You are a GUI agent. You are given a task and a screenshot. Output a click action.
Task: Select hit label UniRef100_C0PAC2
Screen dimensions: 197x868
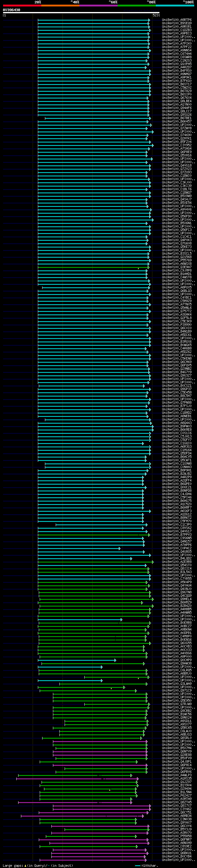coord(177,548)
